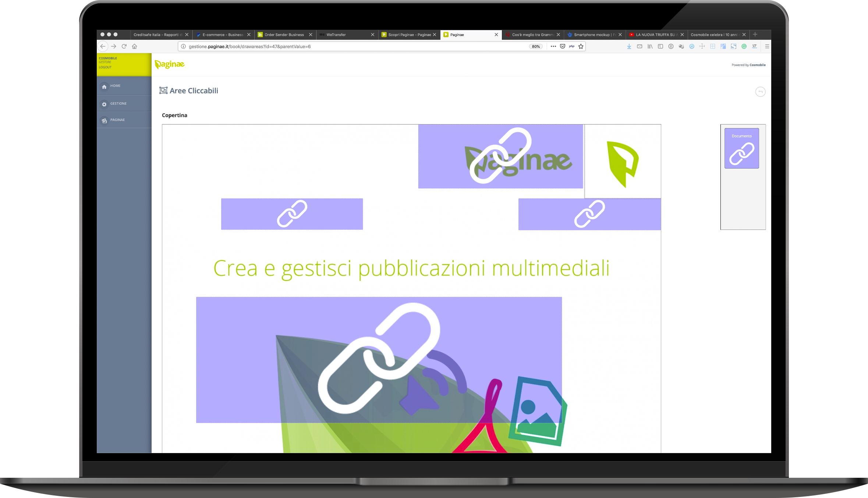The image size is (868, 498).
Task: Open the downloads arrow panel
Action: tap(629, 46)
